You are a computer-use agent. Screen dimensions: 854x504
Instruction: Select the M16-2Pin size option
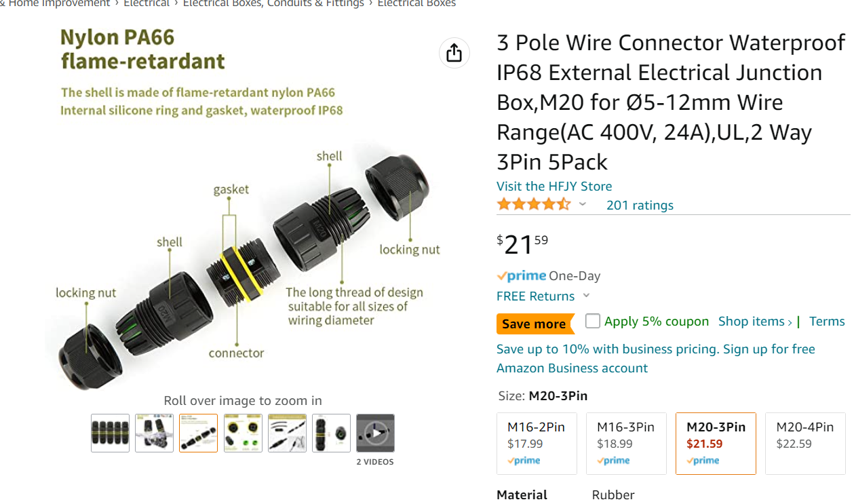point(537,444)
